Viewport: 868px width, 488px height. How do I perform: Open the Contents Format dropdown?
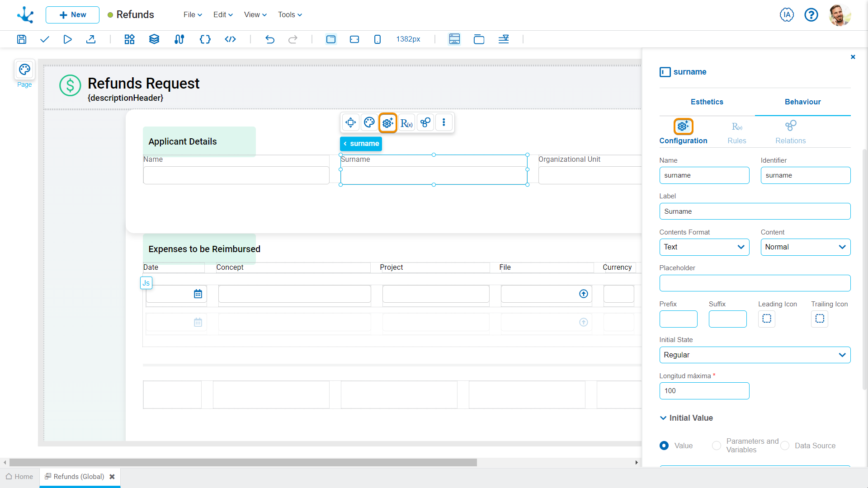(x=704, y=247)
